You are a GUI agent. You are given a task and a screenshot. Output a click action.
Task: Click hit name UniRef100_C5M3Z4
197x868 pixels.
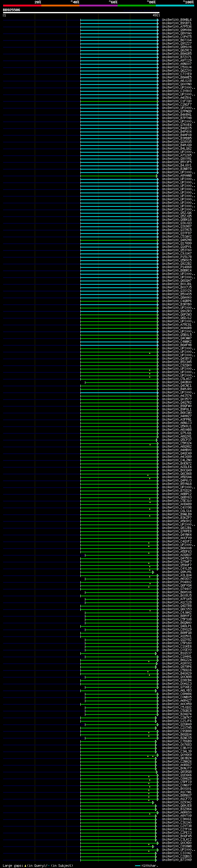pyautogui.click(x=176, y=443)
